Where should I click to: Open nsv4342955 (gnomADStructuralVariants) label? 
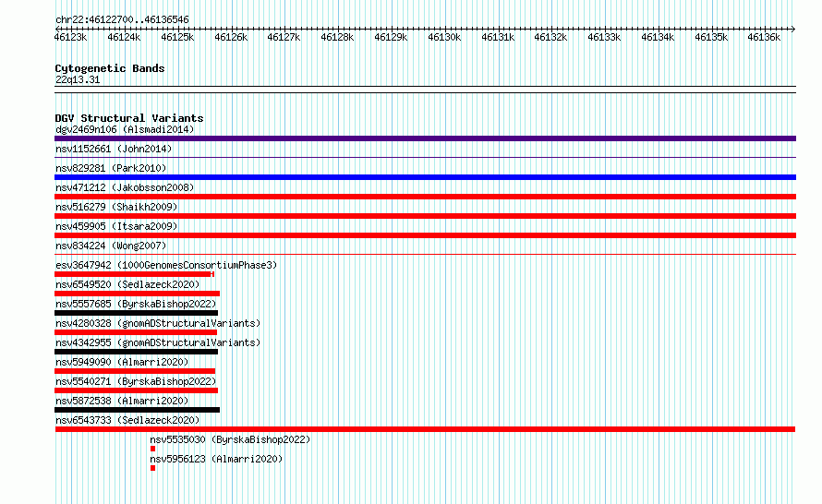(158, 342)
